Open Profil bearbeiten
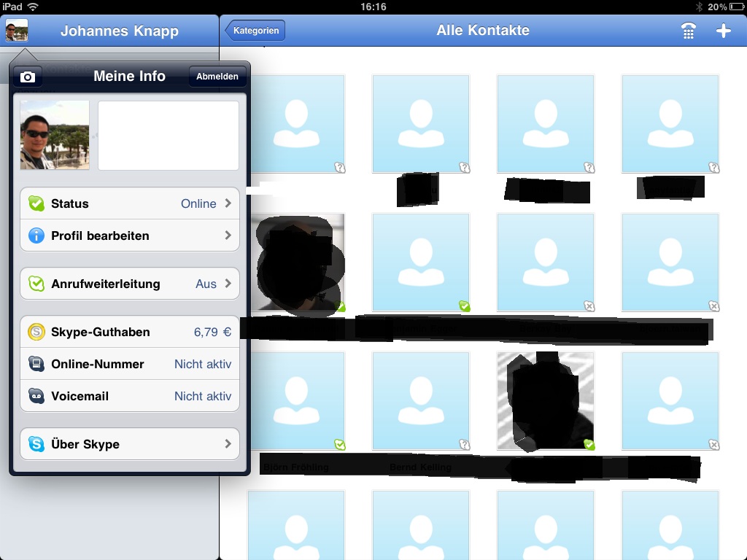The width and height of the screenshot is (747, 560). tap(130, 236)
